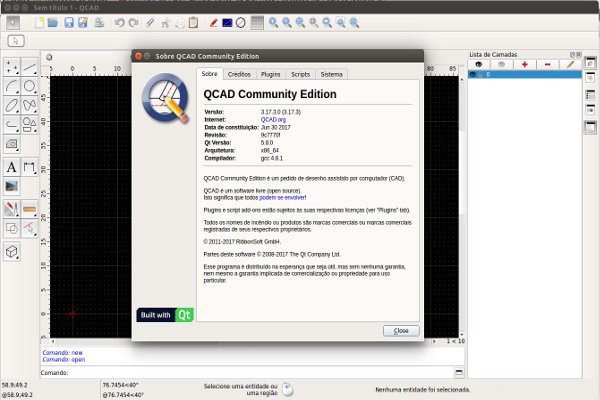Screen dimensions: 600x400
Task: Open the Block tools overlapping shapes icon
Action: 12,229
